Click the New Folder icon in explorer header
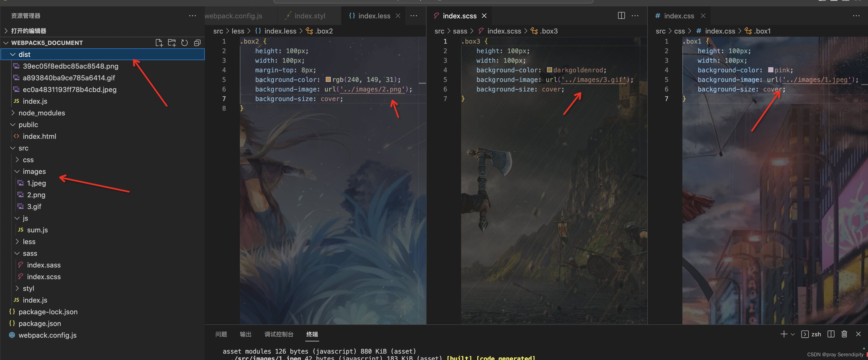 [x=172, y=43]
